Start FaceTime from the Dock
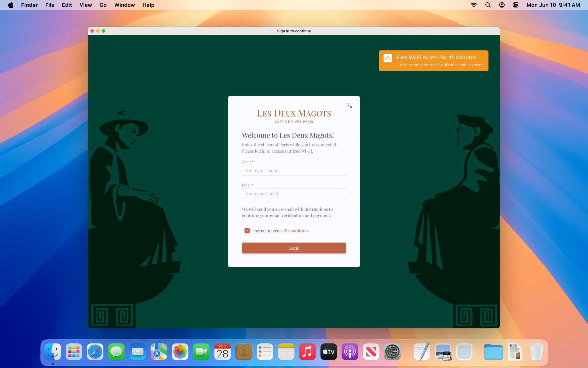Screen dimensions: 588x368 pos(201,352)
